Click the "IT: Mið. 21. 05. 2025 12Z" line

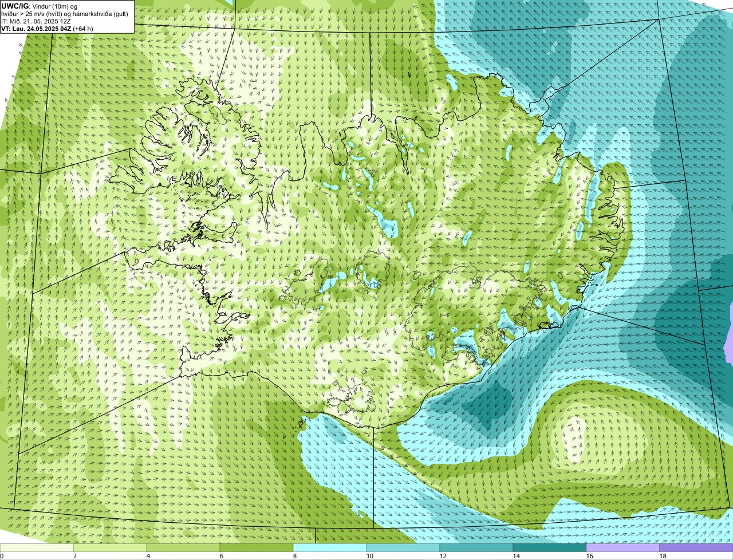[x=36, y=21]
